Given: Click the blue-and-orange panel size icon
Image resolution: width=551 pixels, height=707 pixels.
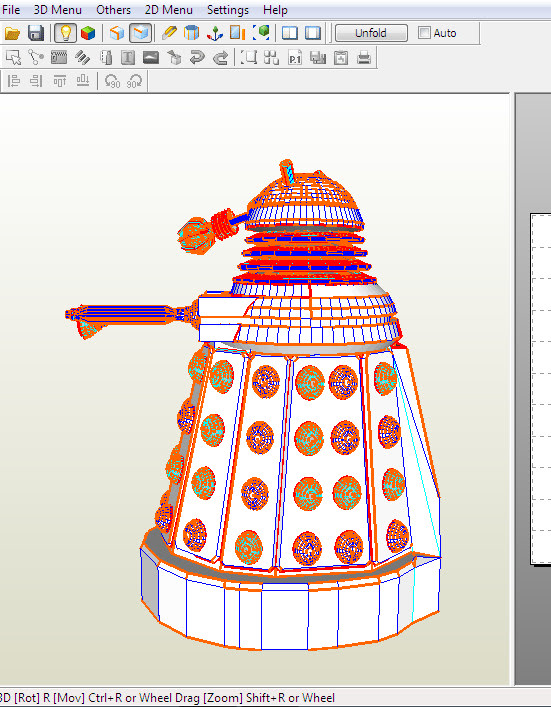Looking at the screenshot, I should pyautogui.click(x=238, y=33).
